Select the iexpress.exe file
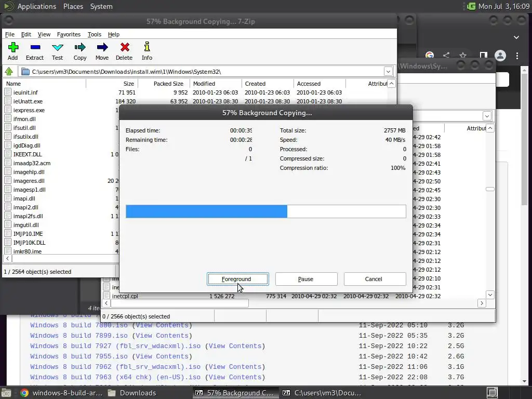Viewport: 532px width, 399px height. pyautogui.click(x=29, y=110)
